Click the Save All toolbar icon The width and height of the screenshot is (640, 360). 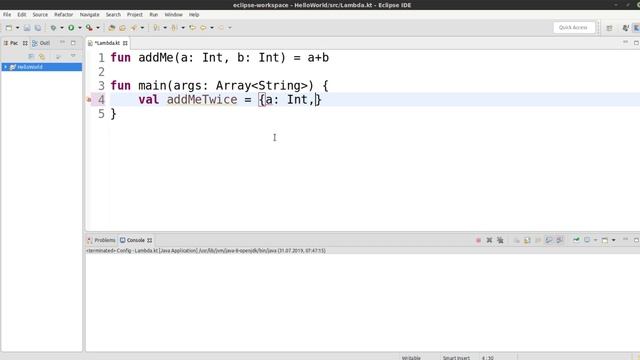pos(38,28)
